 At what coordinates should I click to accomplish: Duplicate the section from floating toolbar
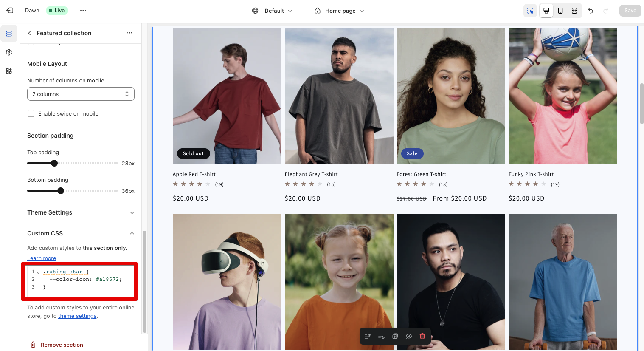tap(395, 336)
